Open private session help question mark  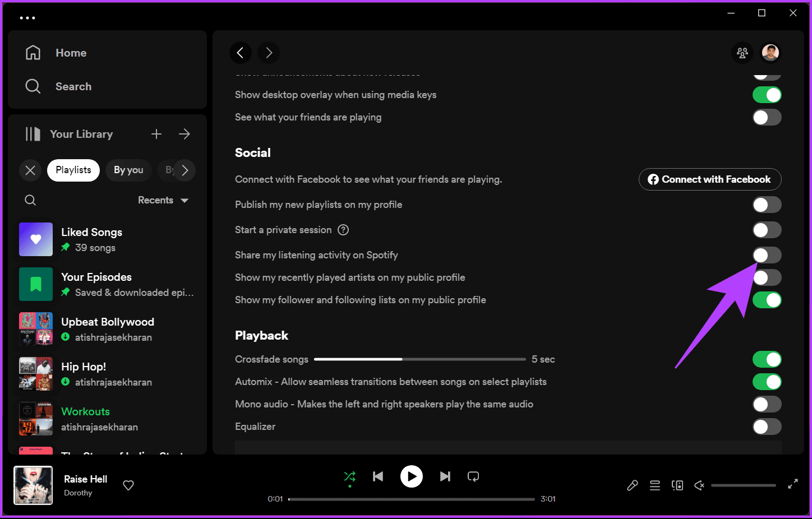[x=343, y=230]
